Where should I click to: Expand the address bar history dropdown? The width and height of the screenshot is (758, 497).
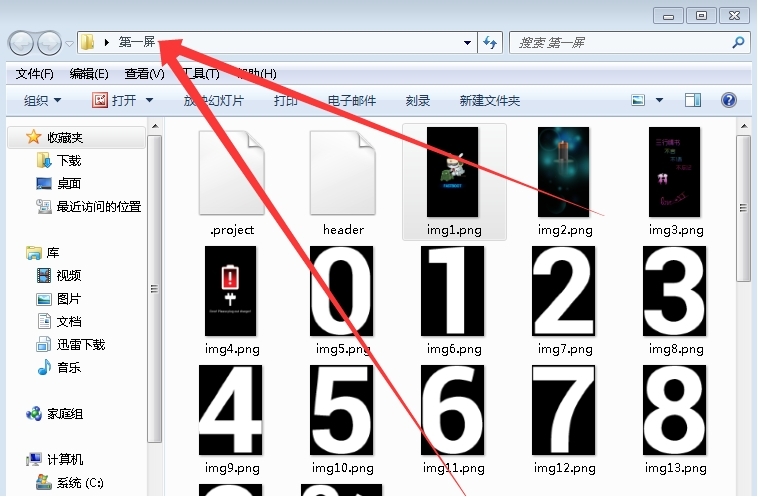(x=468, y=43)
